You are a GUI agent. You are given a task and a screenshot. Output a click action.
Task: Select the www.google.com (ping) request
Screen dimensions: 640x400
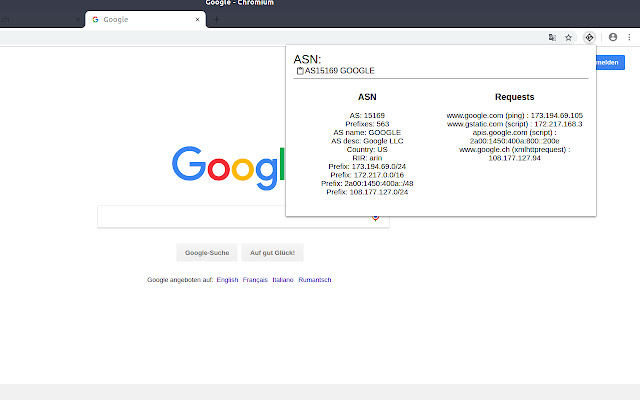[x=514, y=116]
